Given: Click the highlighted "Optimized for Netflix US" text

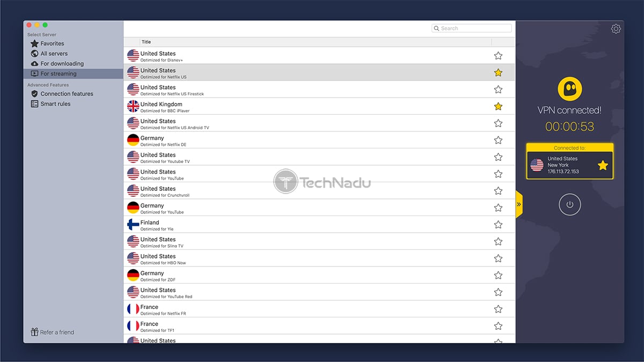Looking at the screenshot, I should pyautogui.click(x=164, y=77).
